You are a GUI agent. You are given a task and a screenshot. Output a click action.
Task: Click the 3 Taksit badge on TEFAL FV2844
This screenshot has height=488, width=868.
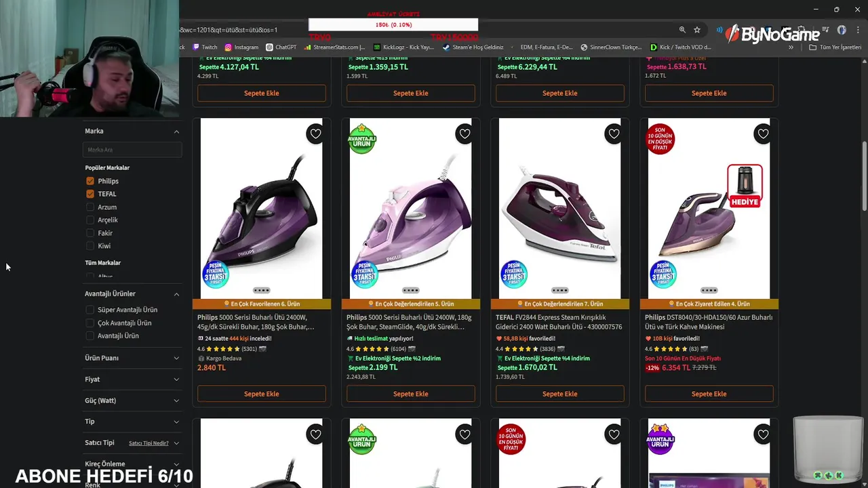point(513,274)
